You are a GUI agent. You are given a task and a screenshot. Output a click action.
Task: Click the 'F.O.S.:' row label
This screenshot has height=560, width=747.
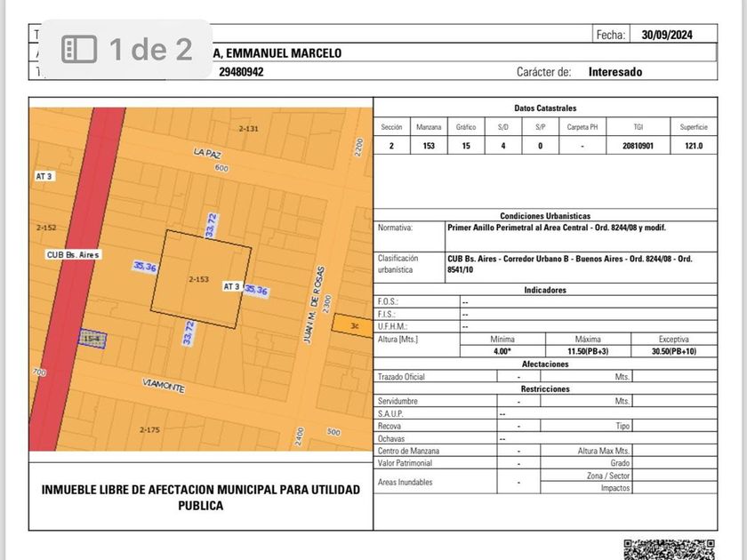click(x=388, y=301)
